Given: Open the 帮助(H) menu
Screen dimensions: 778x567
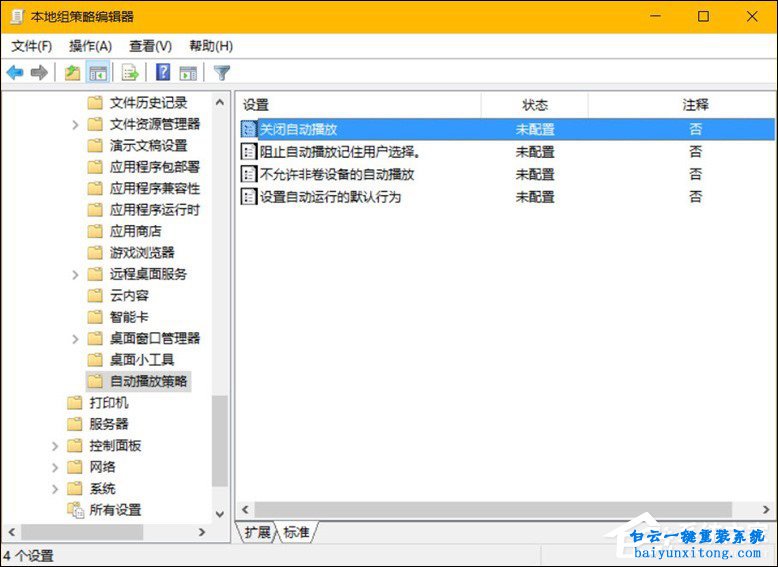Looking at the screenshot, I should point(211,46).
